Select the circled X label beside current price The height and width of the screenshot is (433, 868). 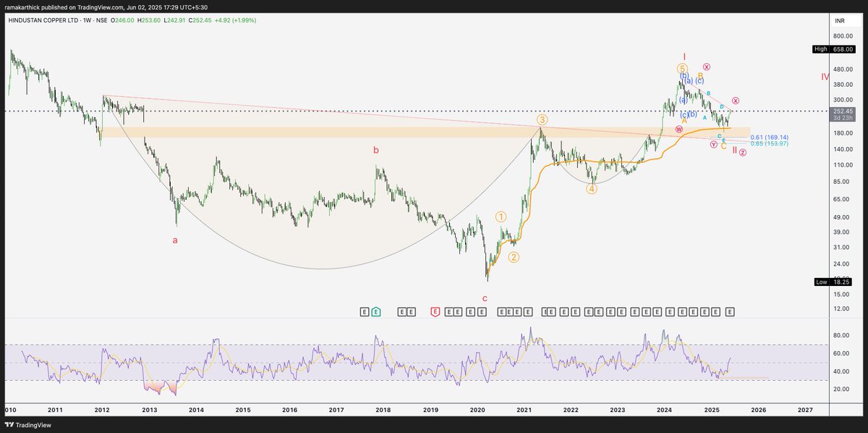pyautogui.click(x=736, y=100)
